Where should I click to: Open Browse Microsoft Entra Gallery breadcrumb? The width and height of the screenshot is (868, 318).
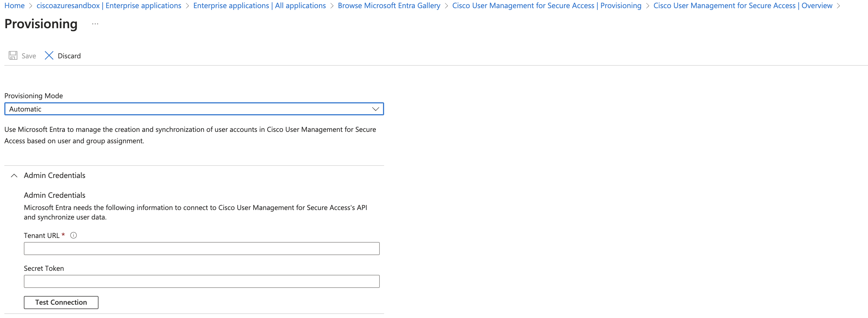389,6
